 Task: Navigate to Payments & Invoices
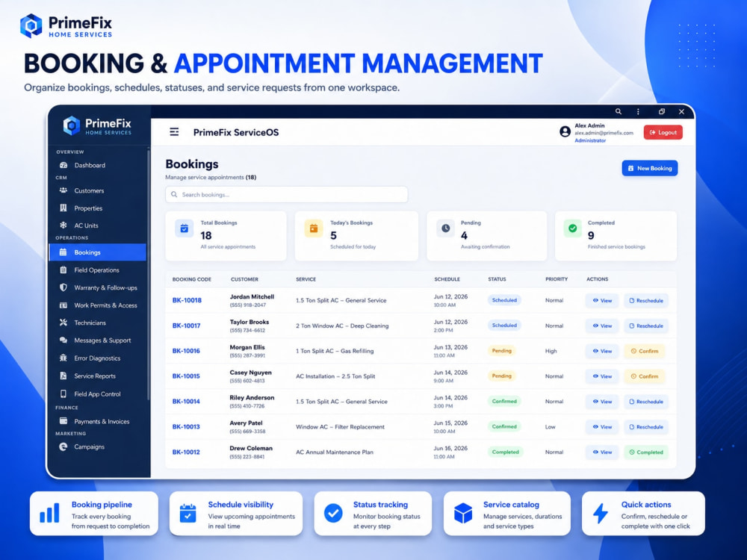click(97, 421)
